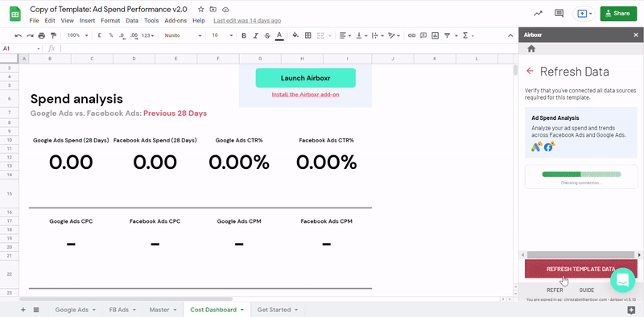
Task: Click REFER in sidebar footer
Action: 555,290
